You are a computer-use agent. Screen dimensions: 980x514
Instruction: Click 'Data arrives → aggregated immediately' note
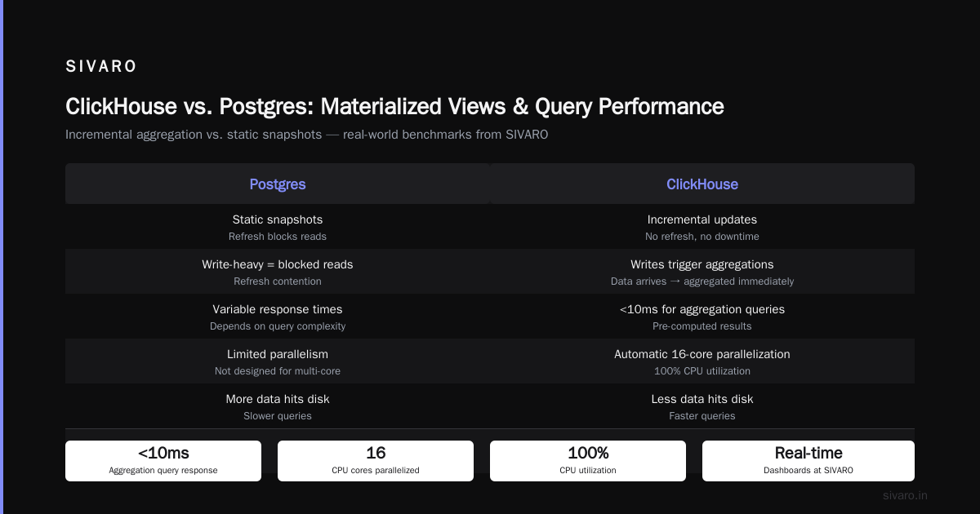702,281
